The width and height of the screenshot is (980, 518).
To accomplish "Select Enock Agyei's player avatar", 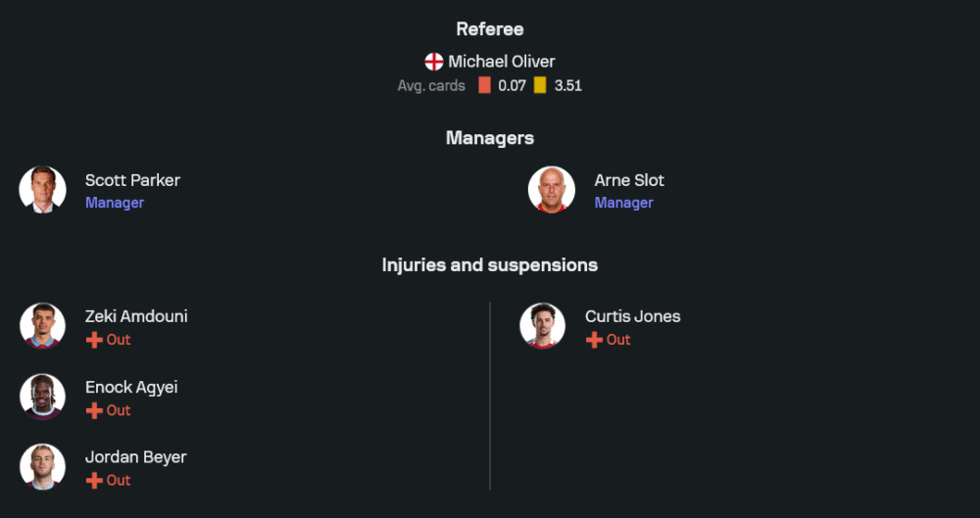I will [x=43, y=397].
